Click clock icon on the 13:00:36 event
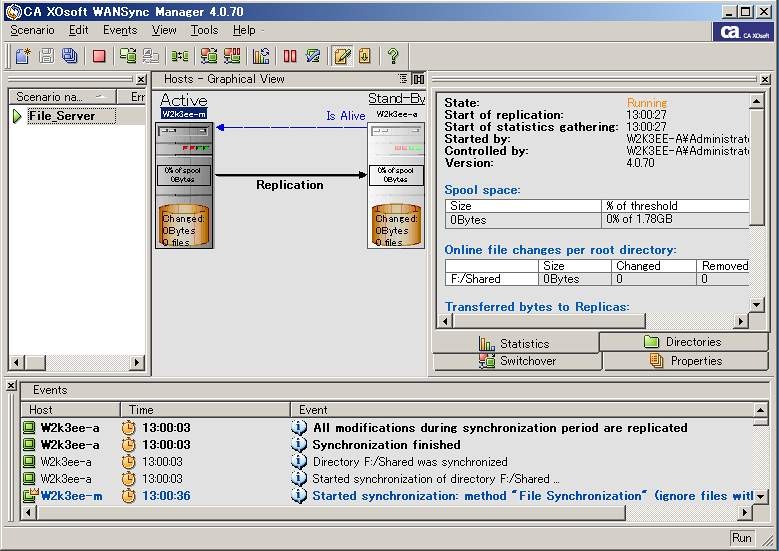The height and width of the screenshot is (551, 779). pos(128,495)
